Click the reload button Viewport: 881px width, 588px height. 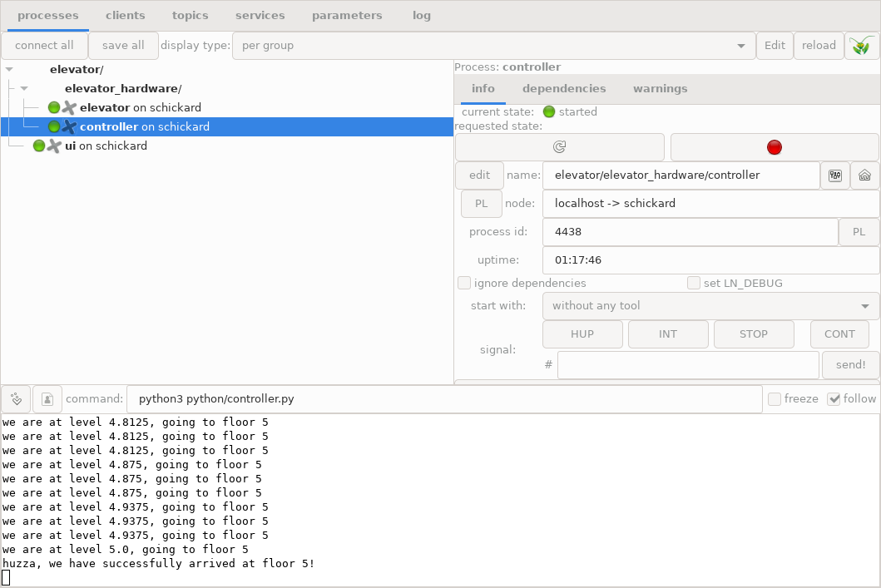point(819,46)
